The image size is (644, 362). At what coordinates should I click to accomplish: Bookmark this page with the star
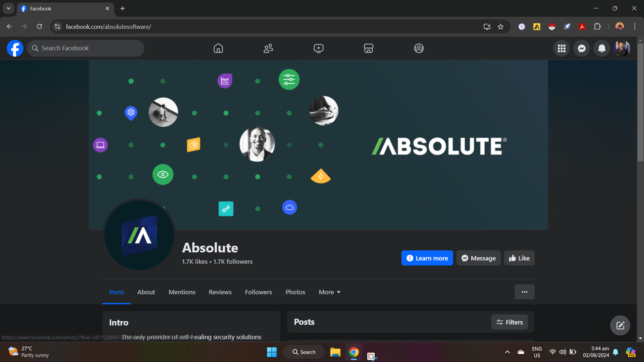click(500, 26)
